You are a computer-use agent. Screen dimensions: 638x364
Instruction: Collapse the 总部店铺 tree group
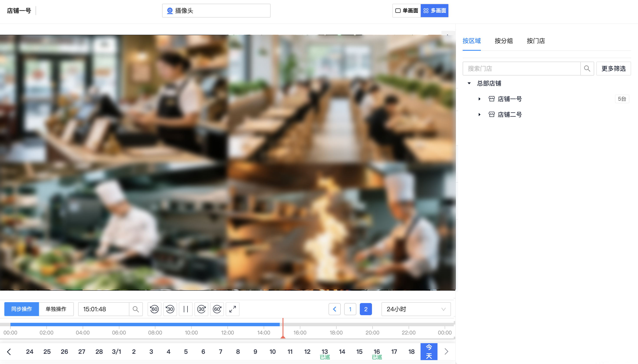(469, 83)
